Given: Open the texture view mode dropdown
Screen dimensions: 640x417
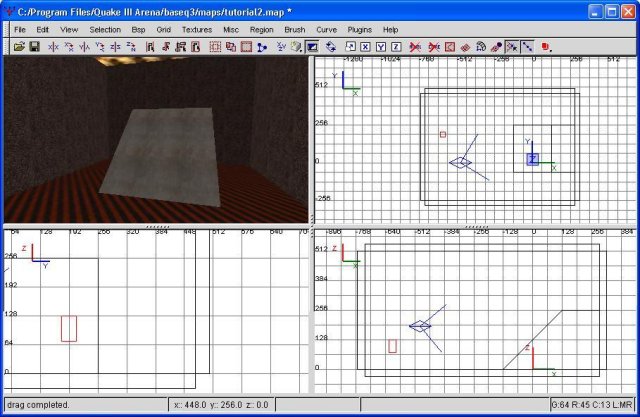Looking at the screenshot, I should click(x=296, y=47).
